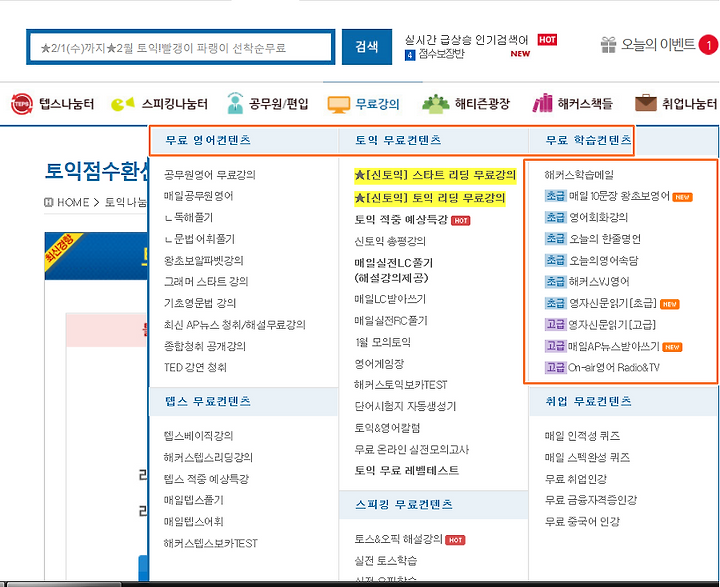Open 해커스VJ영어 link

(599, 282)
